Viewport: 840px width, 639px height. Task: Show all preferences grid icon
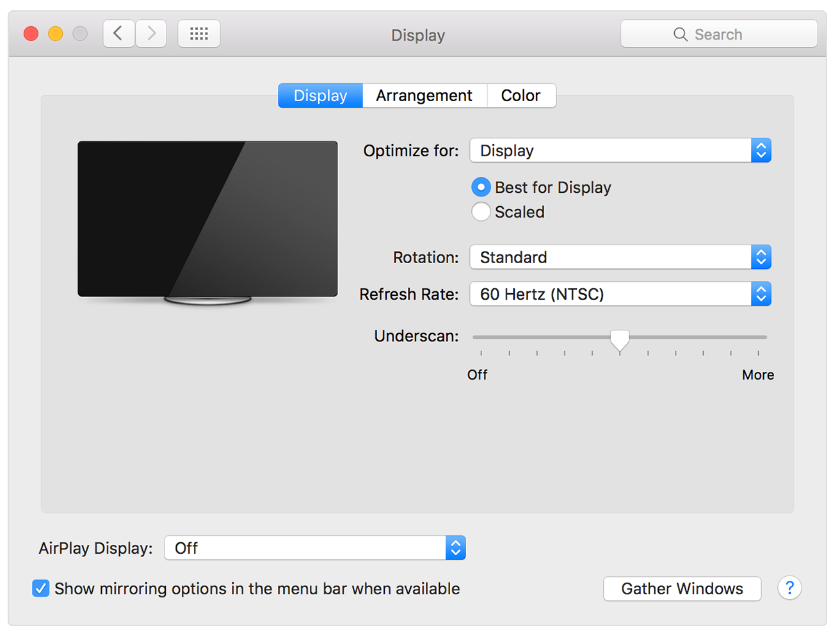point(199,33)
